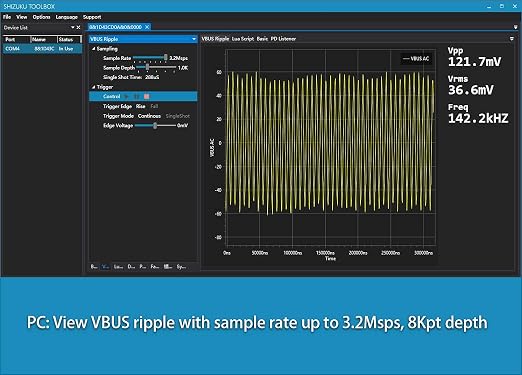Open the Support menu
The height and width of the screenshot is (375, 522).
pos(92,17)
